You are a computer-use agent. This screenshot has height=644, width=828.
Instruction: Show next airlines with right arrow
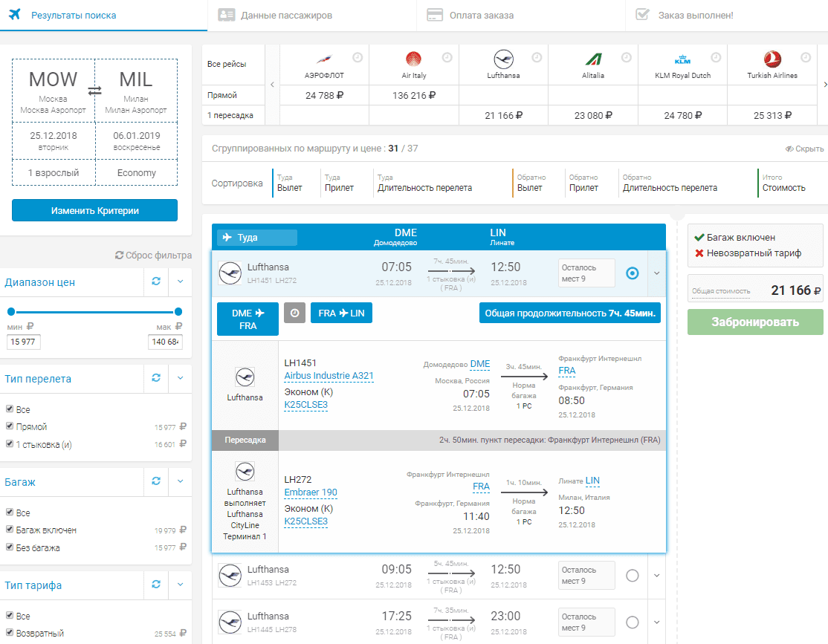825,85
